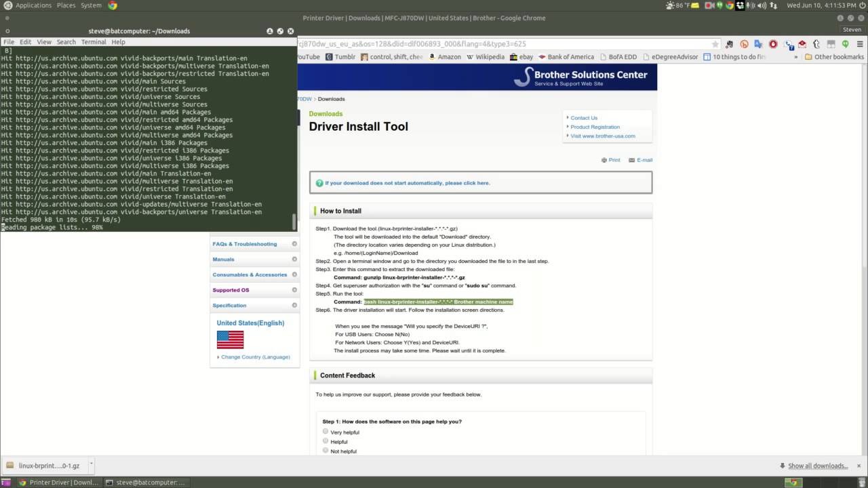
Task: Open the Tumblr extension icon
Action: click(816, 44)
